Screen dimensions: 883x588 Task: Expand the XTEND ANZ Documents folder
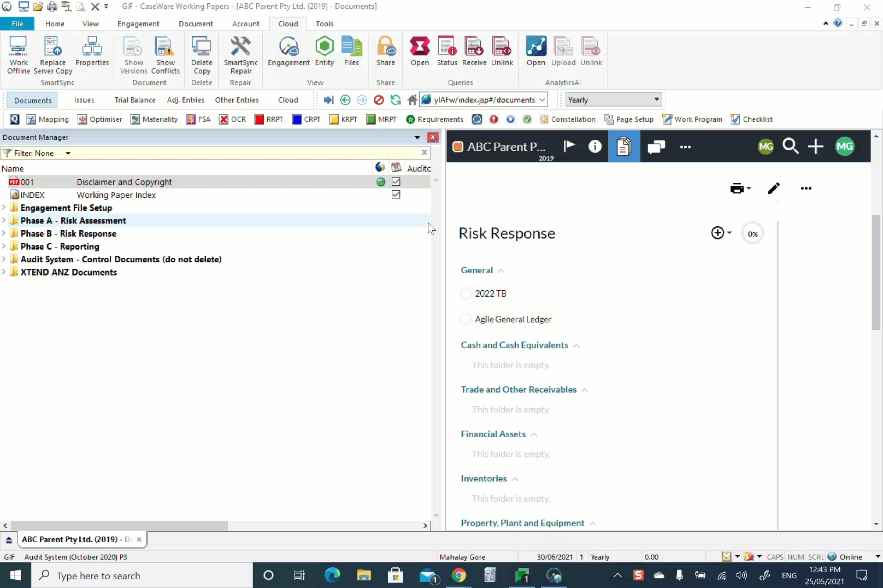(4, 272)
